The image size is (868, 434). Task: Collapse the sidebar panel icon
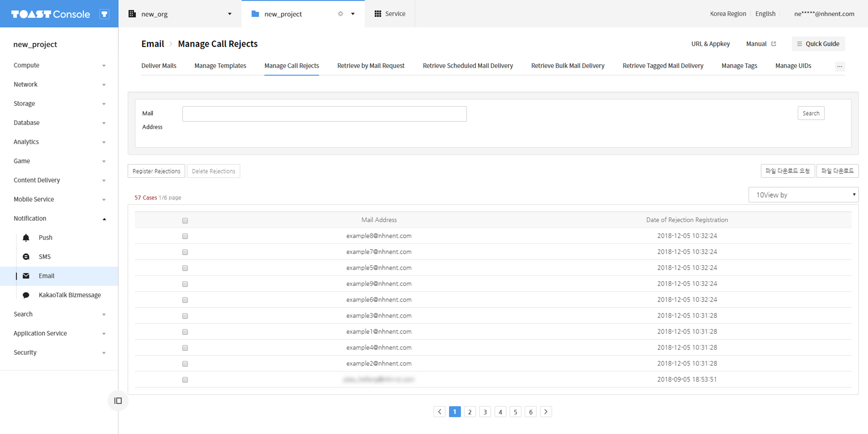[x=118, y=401]
